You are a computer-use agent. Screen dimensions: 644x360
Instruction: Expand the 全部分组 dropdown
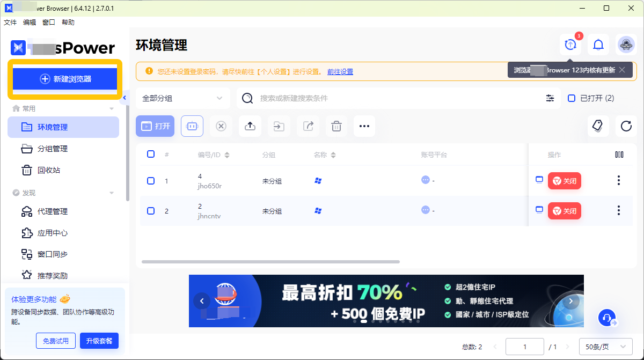(182, 98)
